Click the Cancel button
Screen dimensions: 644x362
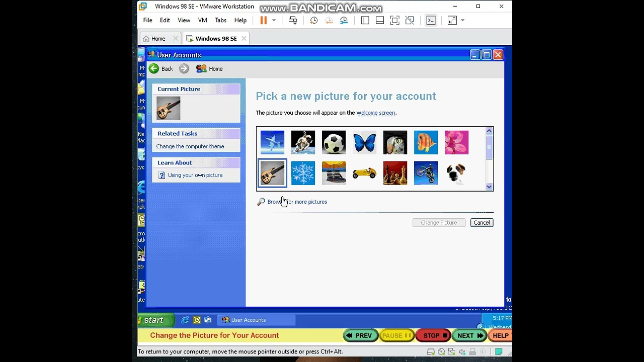[481, 222]
